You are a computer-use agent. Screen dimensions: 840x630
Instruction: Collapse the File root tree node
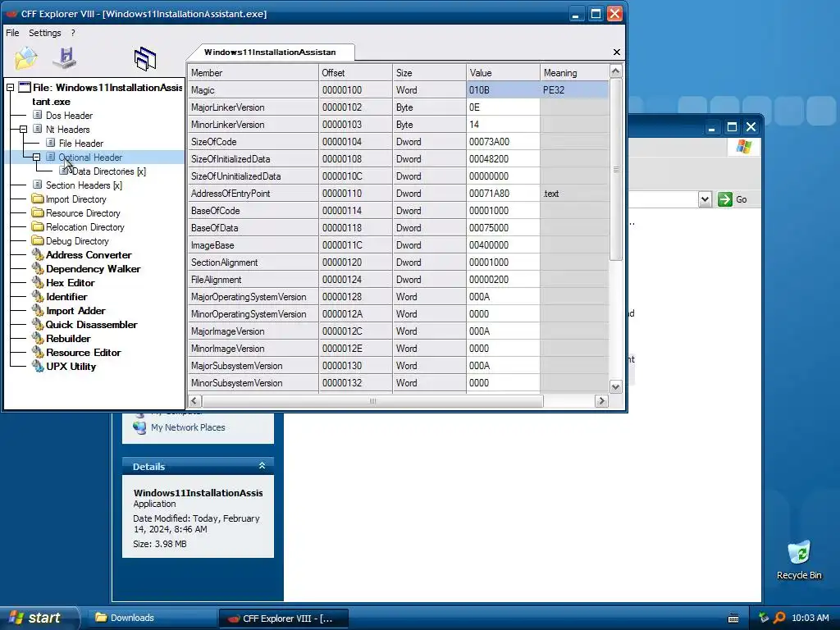click(10, 87)
